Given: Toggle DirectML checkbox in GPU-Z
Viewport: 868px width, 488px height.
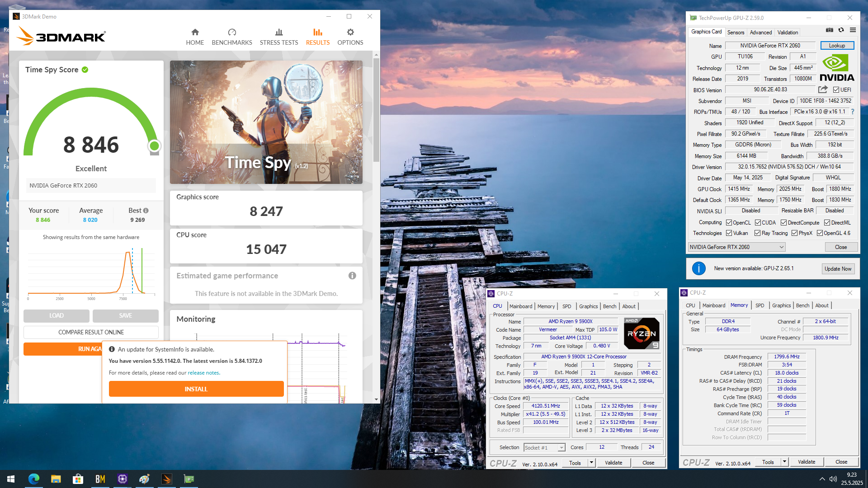Looking at the screenshot, I should 827,223.
